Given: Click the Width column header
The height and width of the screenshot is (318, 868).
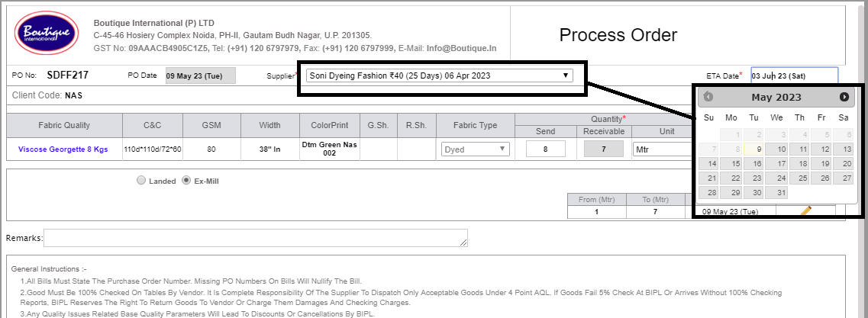Looking at the screenshot, I should (270, 126).
